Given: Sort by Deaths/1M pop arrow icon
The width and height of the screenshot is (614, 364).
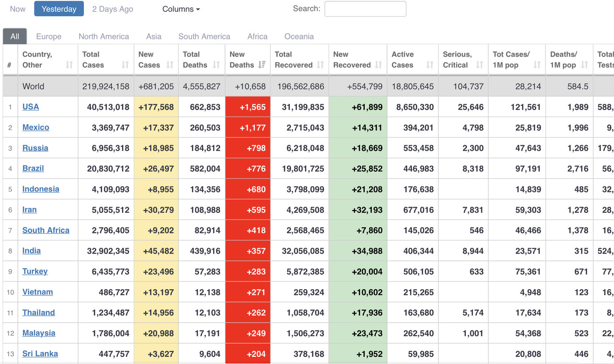Looking at the screenshot, I should (x=585, y=65).
